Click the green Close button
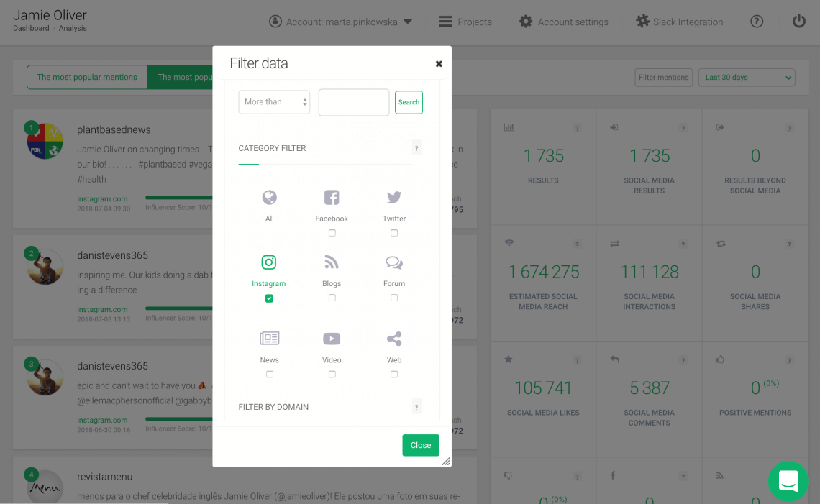Image resolution: width=820 pixels, height=504 pixels. [x=421, y=446]
